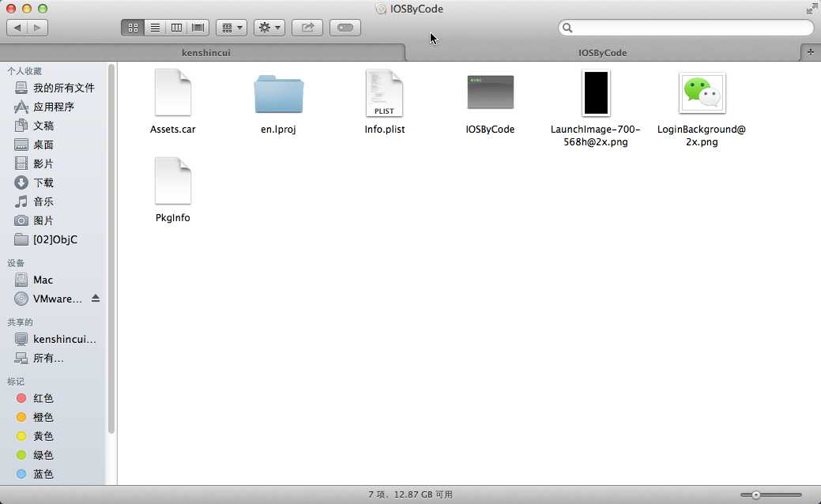Select the LoginBackground@2x.png thumbnail
Viewport: 821px width, 504px height.
(x=702, y=93)
